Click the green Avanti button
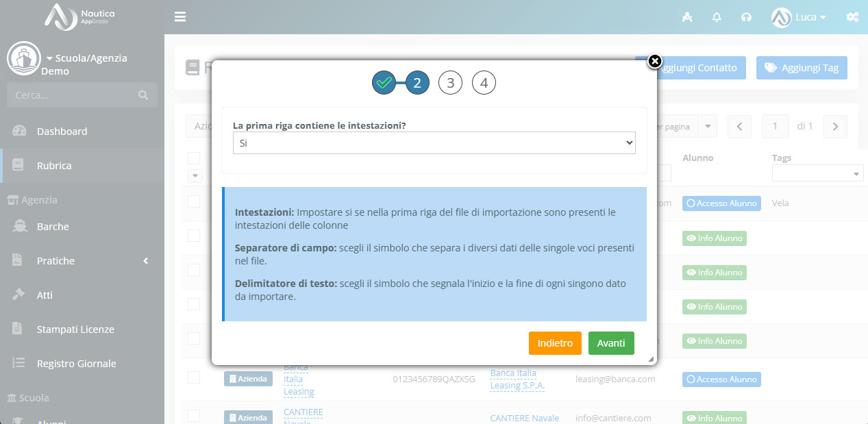 click(x=611, y=343)
